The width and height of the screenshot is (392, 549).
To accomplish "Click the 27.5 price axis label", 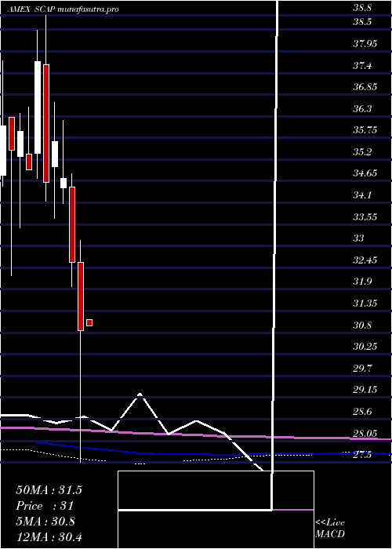I will 362,454.
